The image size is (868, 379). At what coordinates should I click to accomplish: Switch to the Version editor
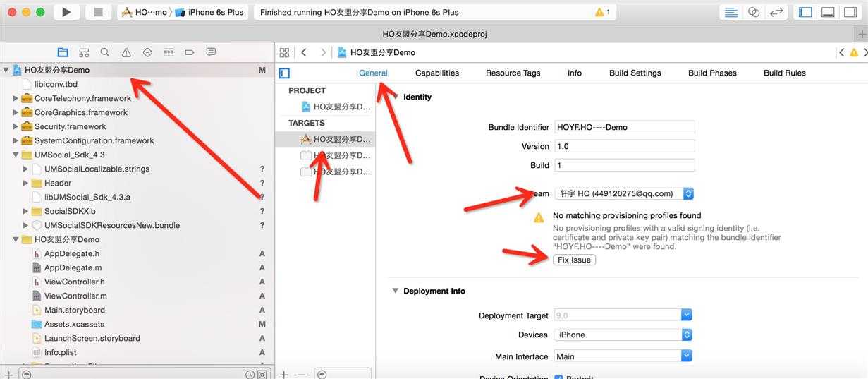(776, 12)
